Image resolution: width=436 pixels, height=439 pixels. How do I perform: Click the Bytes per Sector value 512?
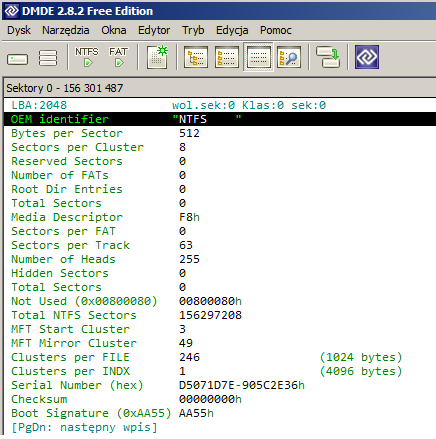coord(189,133)
